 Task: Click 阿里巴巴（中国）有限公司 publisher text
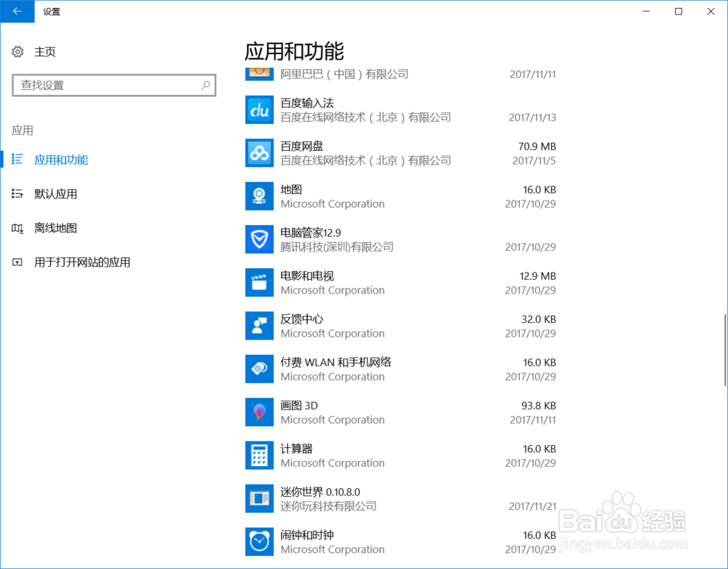point(344,74)
